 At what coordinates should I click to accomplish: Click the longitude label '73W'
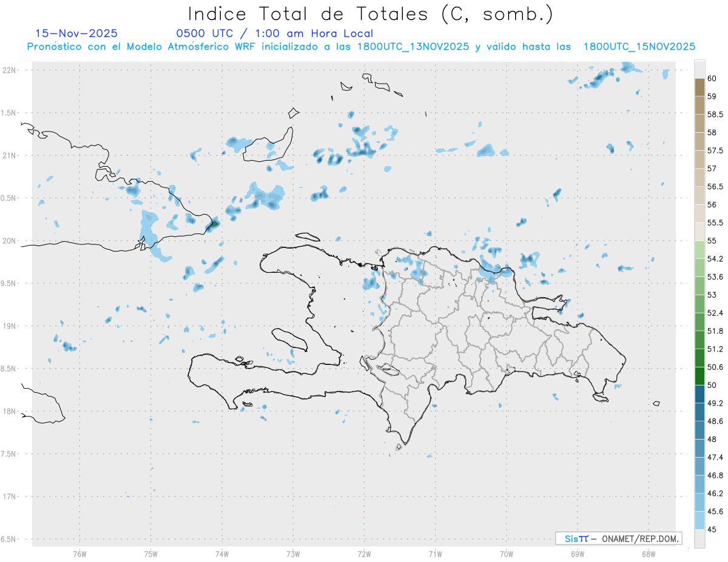coord(293,554)
